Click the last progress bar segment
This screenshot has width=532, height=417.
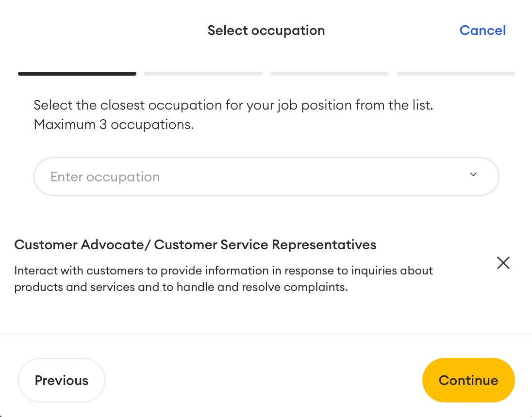coord(455,74)
